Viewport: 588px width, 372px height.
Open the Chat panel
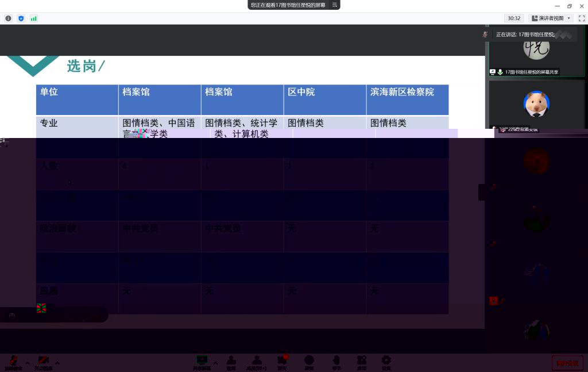point(282,362)
